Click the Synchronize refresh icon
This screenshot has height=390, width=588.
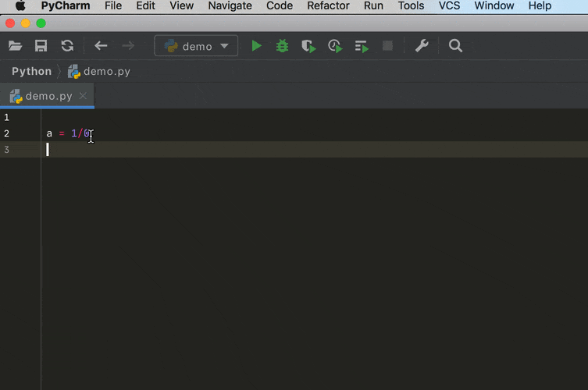[67, 46]
